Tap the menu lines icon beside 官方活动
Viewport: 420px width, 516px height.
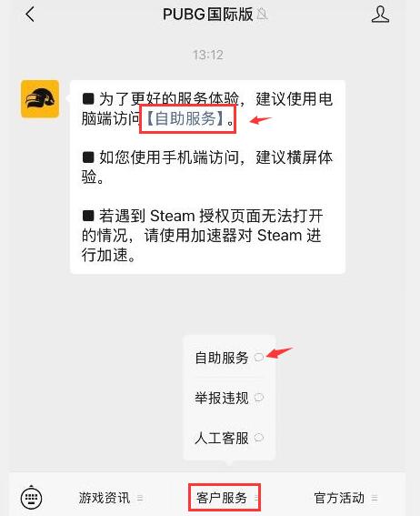coord(375,498)
